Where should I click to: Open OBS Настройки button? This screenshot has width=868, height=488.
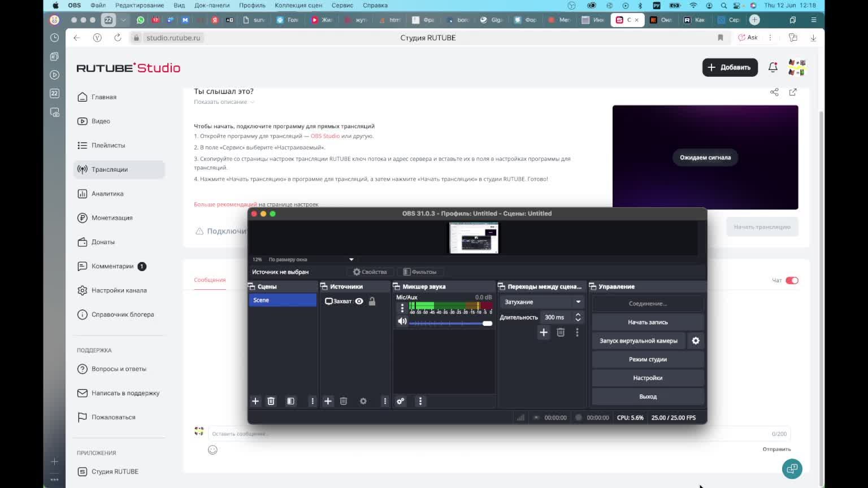coord(648,378)
